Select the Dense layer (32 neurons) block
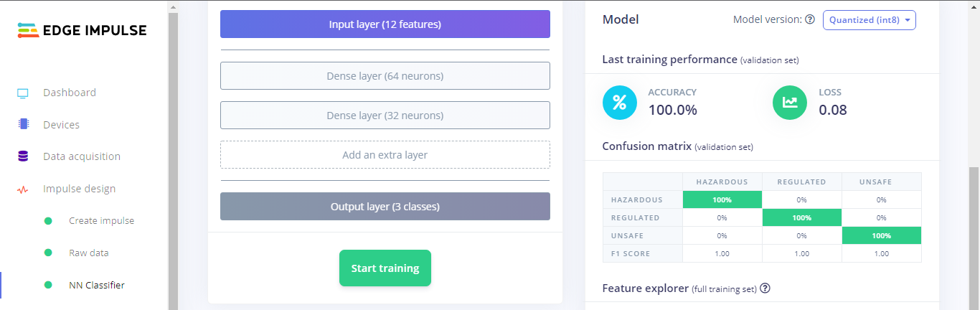Image resolution: width=980 pixels, height=310 pixels. (x=385, y=116)
